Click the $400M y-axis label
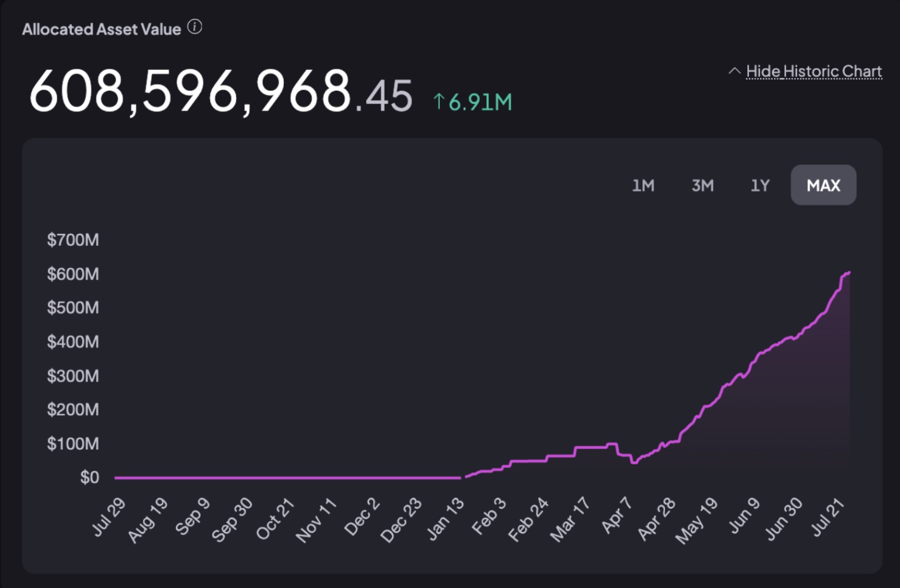900x588 pixels. coord(73,341)
